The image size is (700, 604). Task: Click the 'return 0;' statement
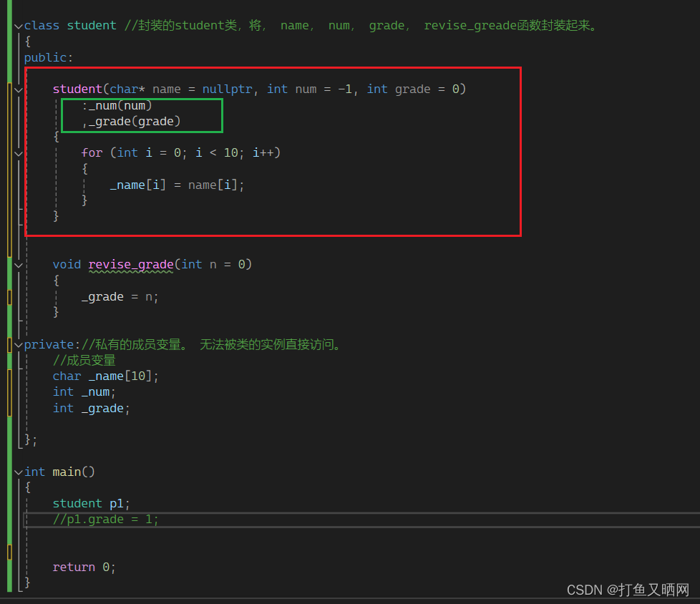(x=84, y=567)
